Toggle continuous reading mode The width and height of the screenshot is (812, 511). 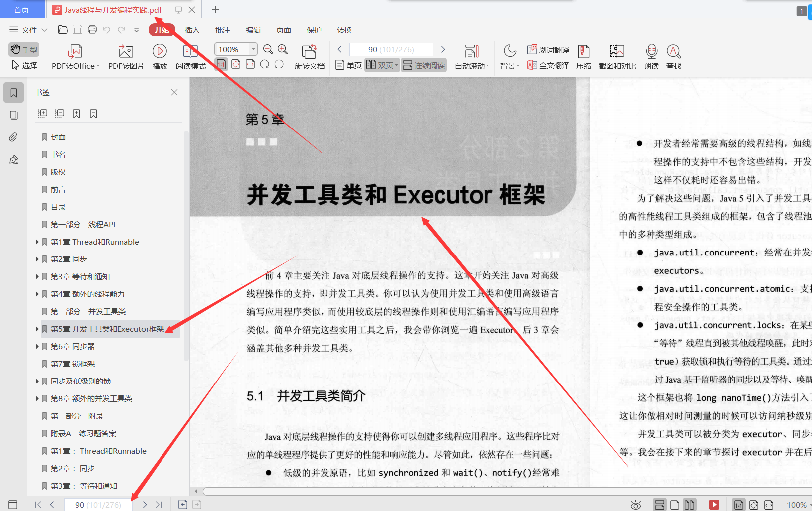point(424,65)
